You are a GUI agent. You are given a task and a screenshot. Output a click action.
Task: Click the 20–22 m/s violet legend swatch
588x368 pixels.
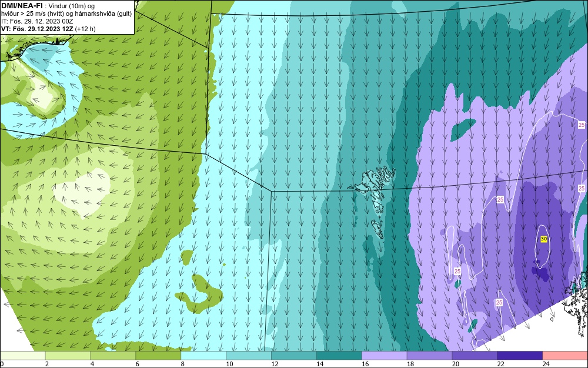(x=475, y=356)
